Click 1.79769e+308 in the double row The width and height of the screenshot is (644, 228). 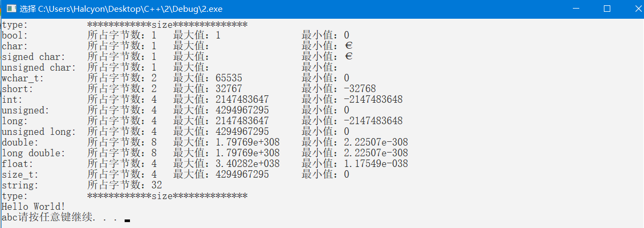(x=248, y=142)
